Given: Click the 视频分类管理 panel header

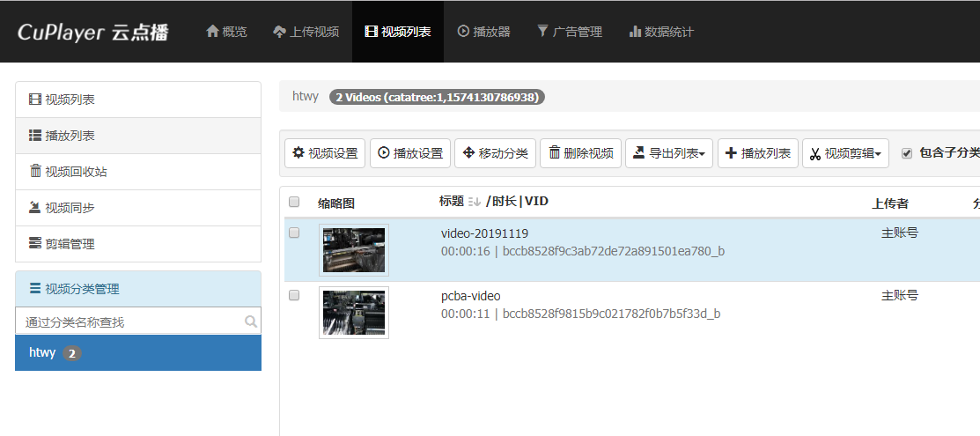Looking at the screenshot, I should 138,289.
